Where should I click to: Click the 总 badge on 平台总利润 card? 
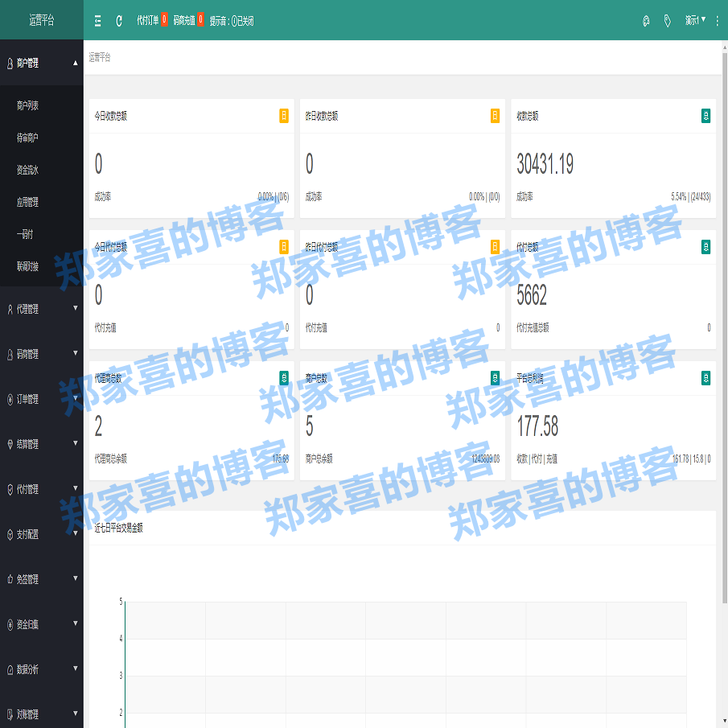[x=707, y=378]
